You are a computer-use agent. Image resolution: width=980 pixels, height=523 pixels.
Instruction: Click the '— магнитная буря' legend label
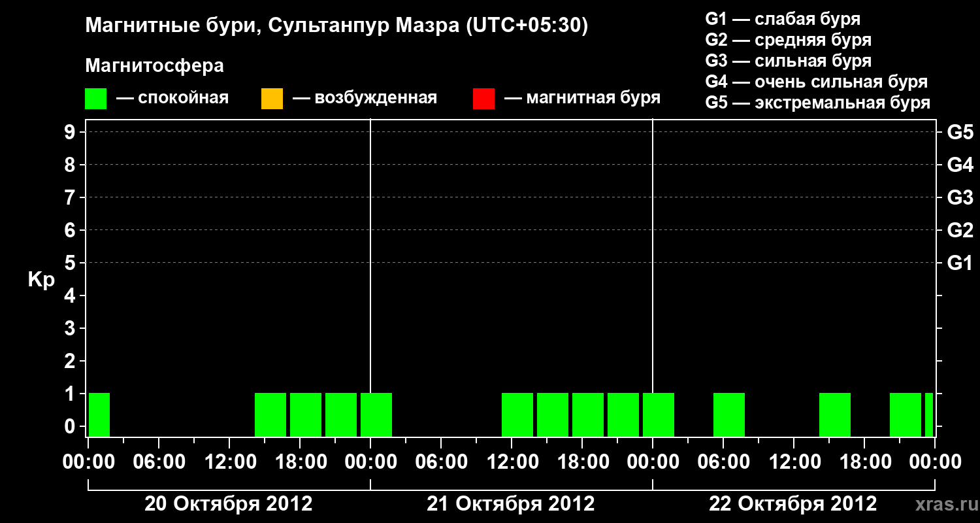pos(583,98)
